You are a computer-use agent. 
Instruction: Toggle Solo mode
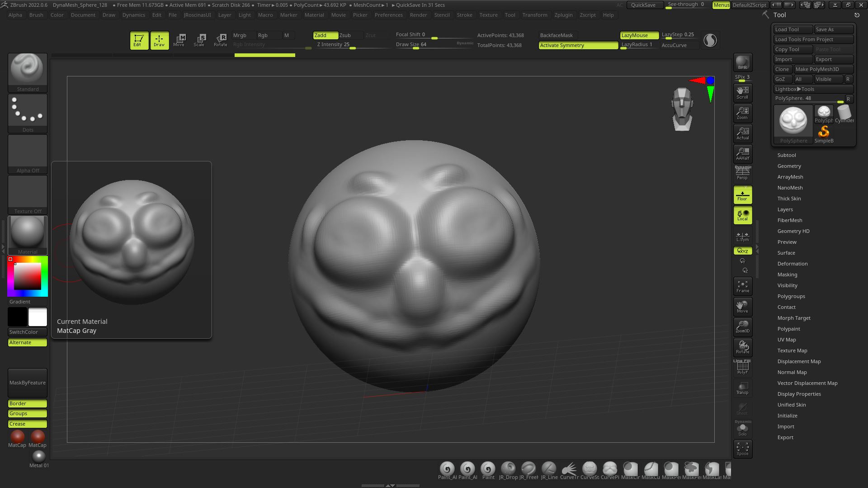(x=742, y=428)
